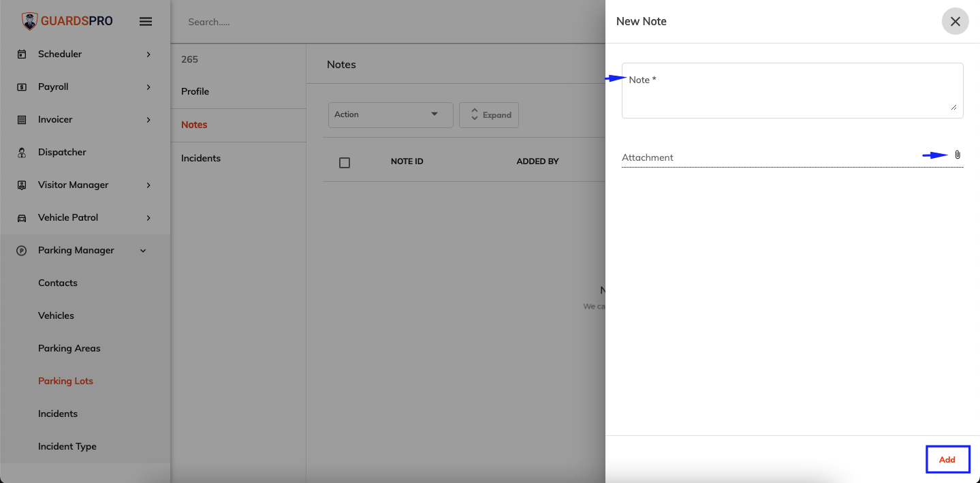980x483 pixels.
Task: Click the Payroll money icon
Action: (x=22, y=87)
